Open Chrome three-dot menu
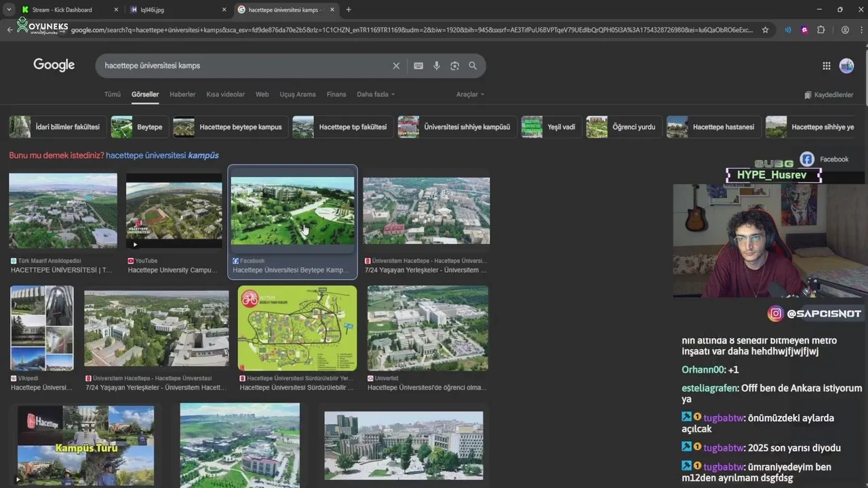 pyautogui.click(x=860, y=30)
